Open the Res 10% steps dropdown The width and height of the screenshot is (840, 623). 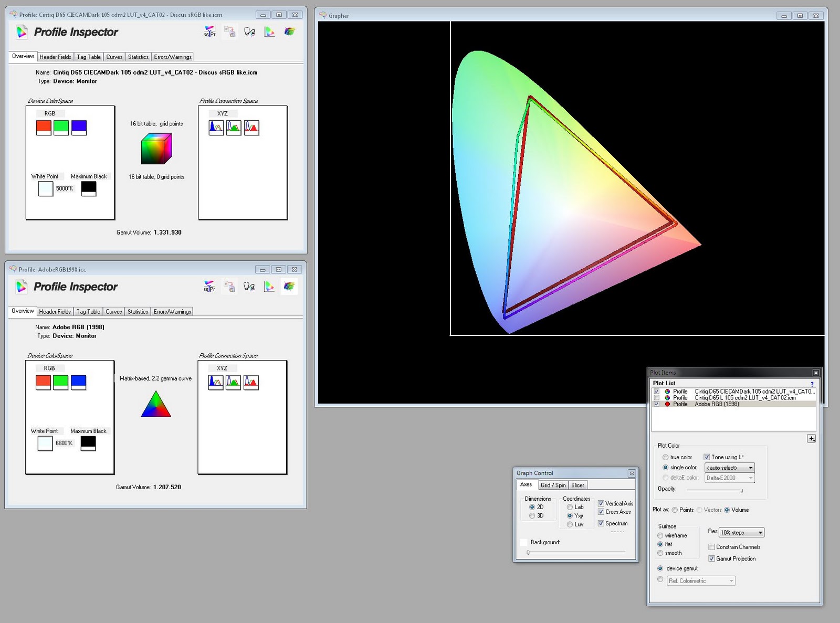[x=741, y=532]
